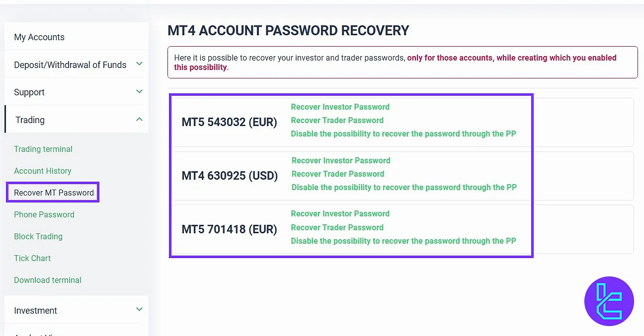Open Block Trading page

tap(38, 236)
